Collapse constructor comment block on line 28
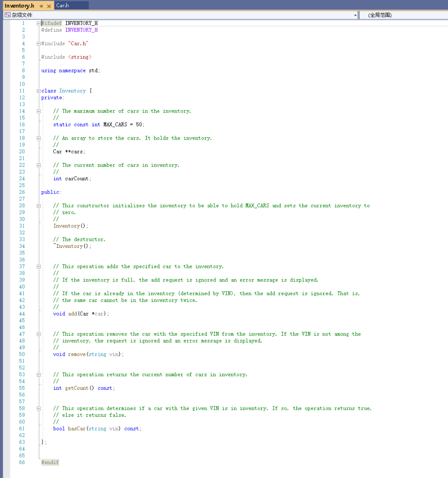448x478 pixels. pos(38,205)
